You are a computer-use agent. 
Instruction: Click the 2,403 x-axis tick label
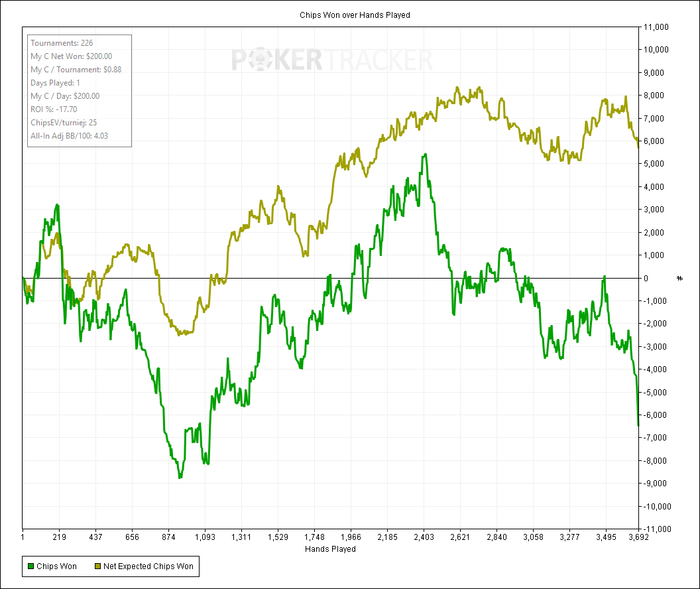(424, 537)
